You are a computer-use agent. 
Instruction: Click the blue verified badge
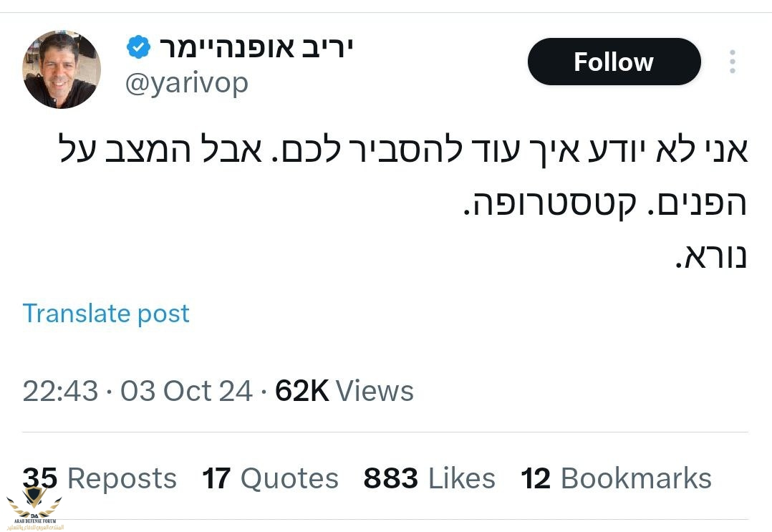(x=139, y=48)
